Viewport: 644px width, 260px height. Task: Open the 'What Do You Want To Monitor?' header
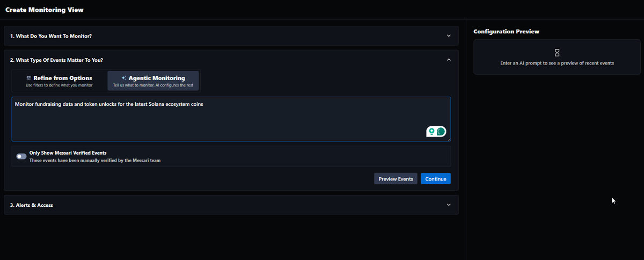[231, 36]
